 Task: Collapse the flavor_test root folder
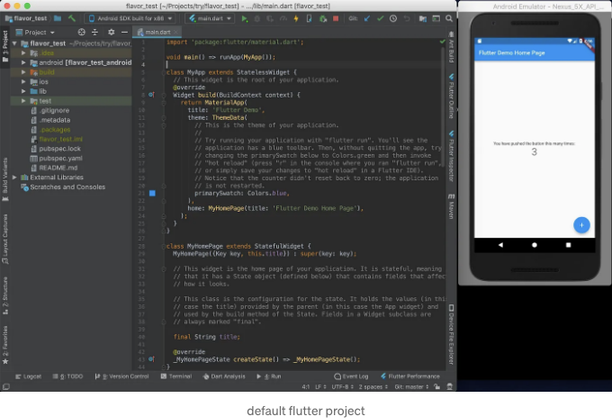pyautogui.click(x=15, y=43)
